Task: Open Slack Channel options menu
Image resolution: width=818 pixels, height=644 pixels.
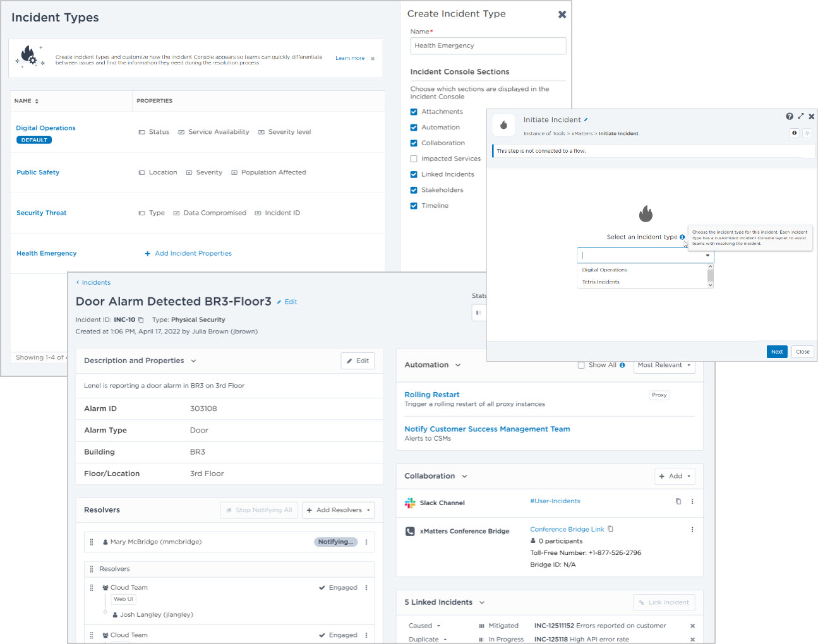Action: [692, 501]
